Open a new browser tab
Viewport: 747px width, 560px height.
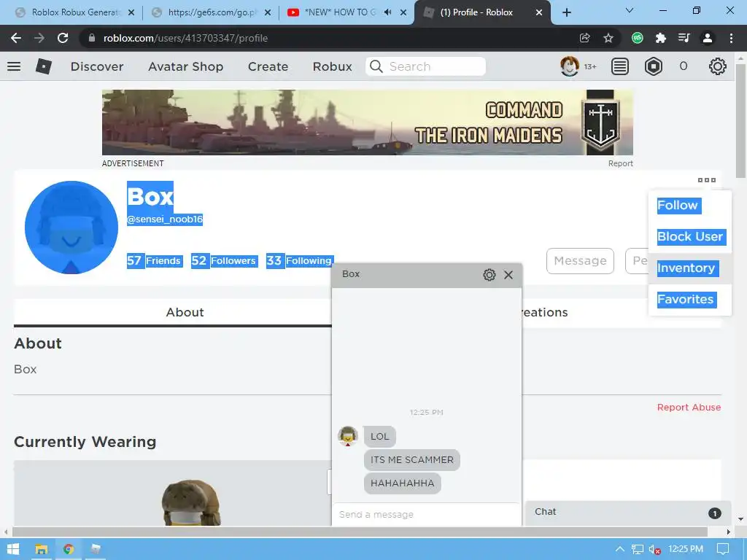pyautogui.click(x=566, y=12)
